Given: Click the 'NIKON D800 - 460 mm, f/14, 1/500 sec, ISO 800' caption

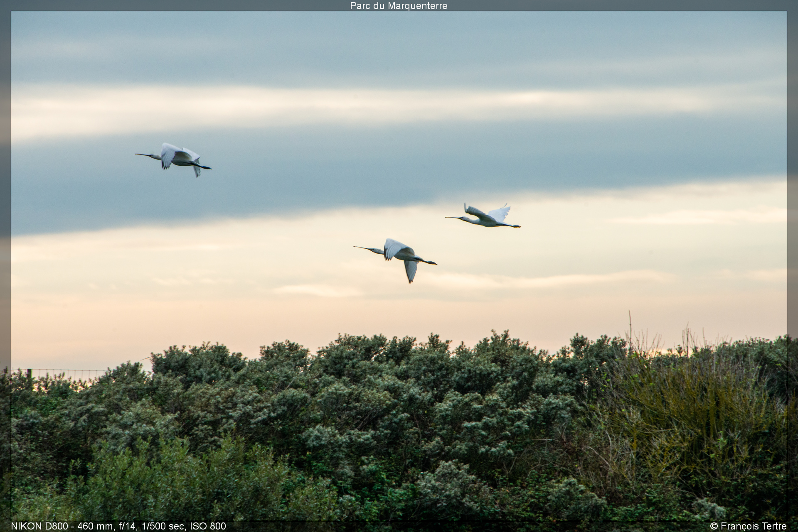Looking at the screenshot, I should [118, 526].
